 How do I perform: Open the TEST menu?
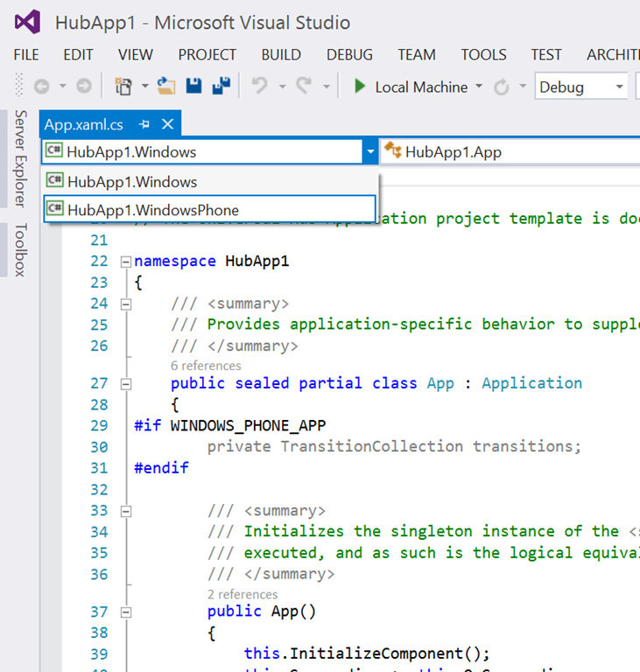click(546, 55)
